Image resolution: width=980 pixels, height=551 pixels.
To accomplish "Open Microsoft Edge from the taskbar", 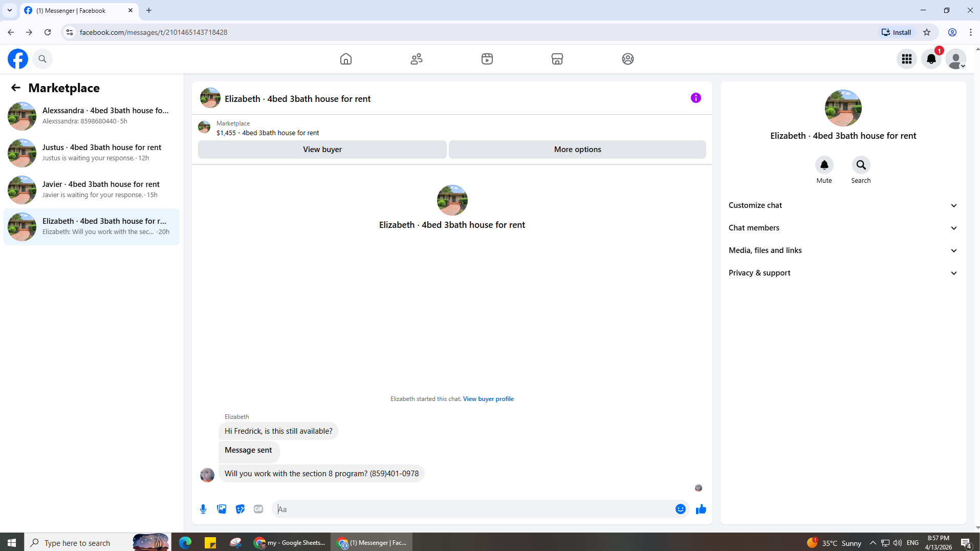I will 185,542.
